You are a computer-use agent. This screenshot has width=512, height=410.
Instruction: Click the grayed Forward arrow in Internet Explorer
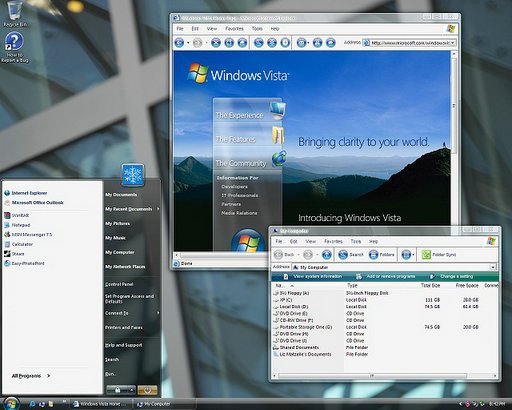[x=197, y=43]
